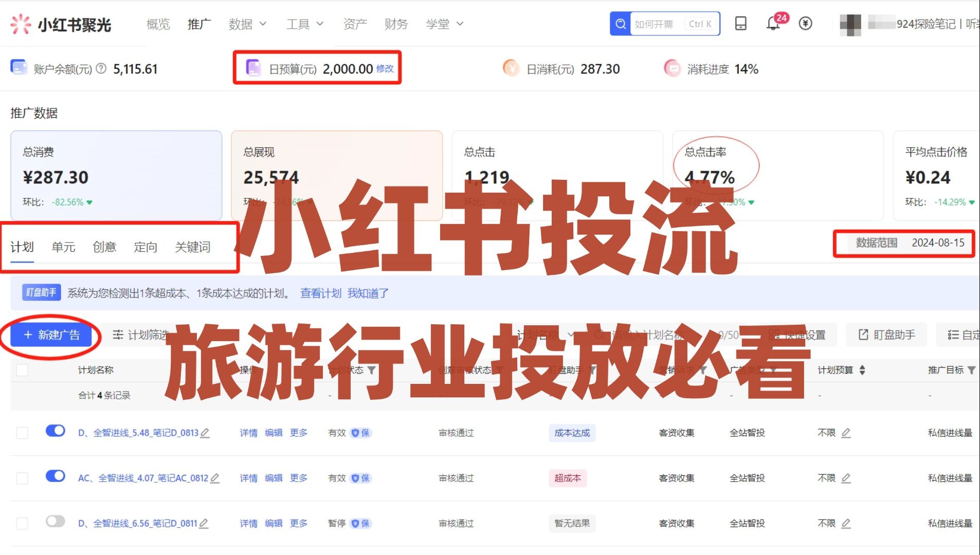Click the 新建广告 button
The height and width of the screenshot is (555, 980).
tap(51, 335)
